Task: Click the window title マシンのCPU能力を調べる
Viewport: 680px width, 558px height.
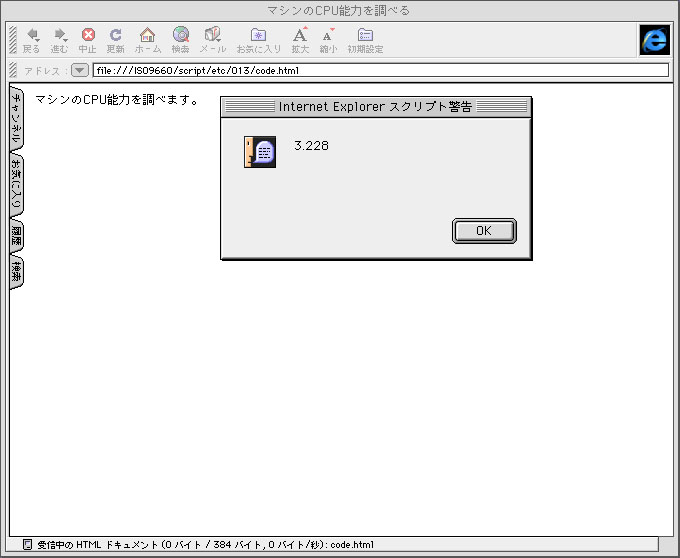Action: (339, 10)
